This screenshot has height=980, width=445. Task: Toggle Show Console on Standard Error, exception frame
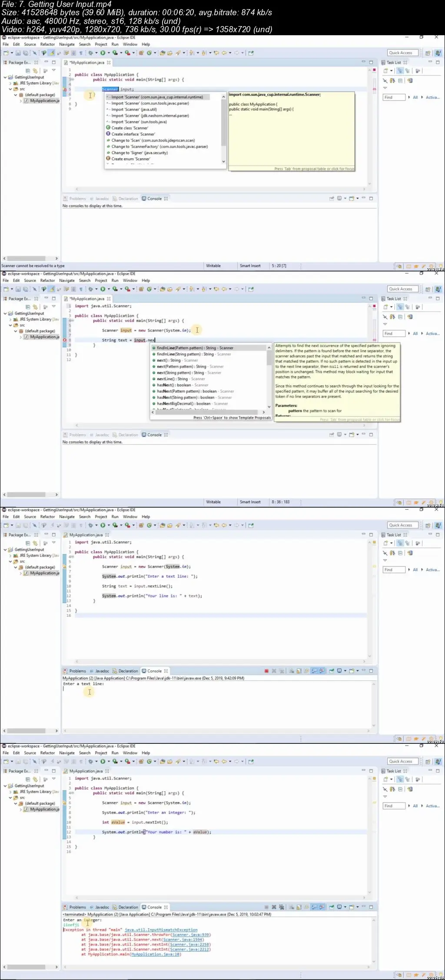pos(322,907)
